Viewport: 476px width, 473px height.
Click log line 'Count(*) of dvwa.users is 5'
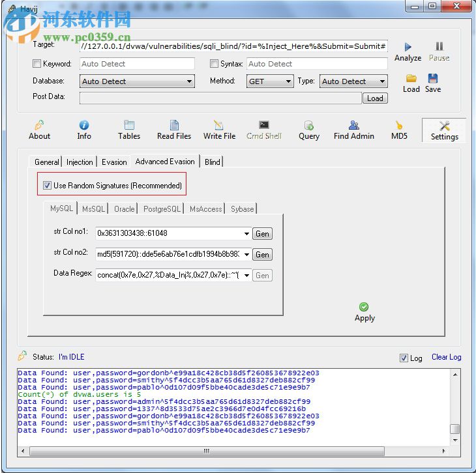point(80,394)
